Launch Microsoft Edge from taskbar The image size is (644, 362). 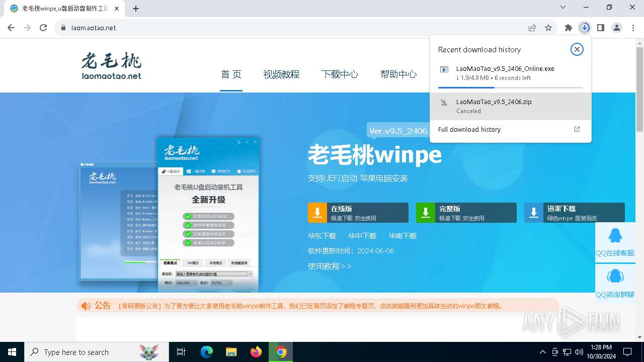[x=207, y=352]
